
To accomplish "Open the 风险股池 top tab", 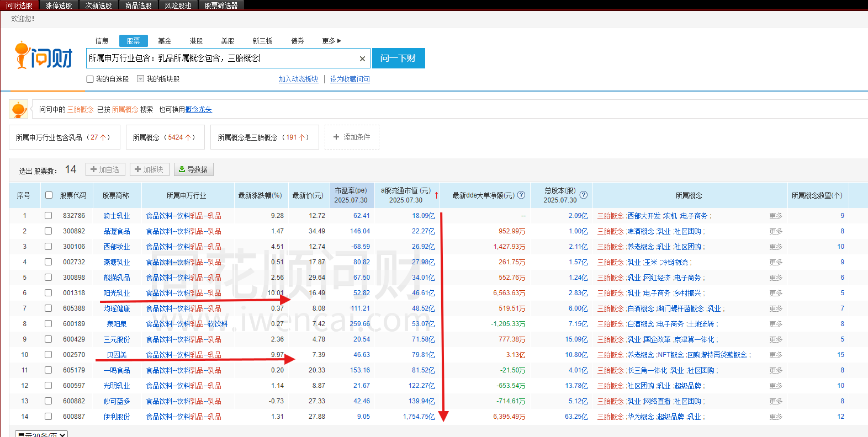I will [x=178, y=6].
